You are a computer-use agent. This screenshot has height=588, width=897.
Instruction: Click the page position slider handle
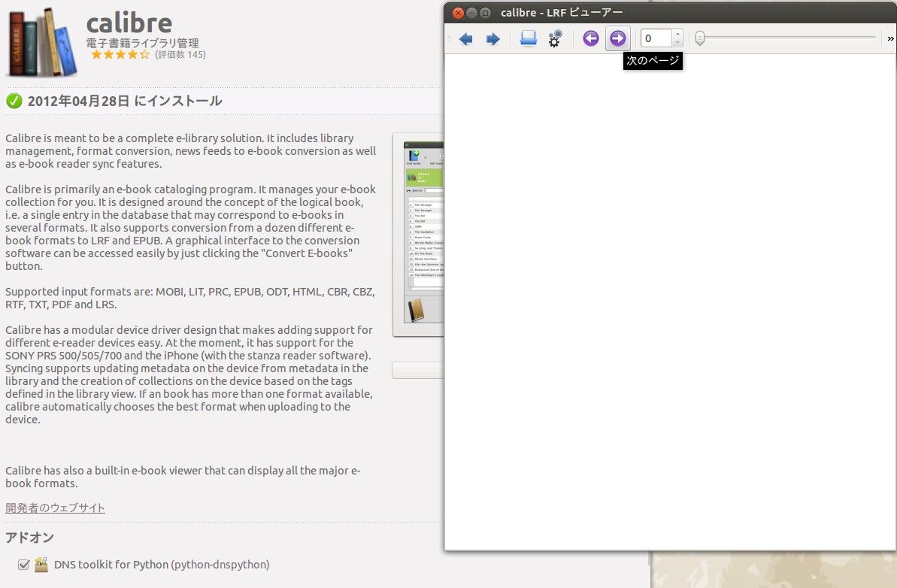[x=700, y=38]
